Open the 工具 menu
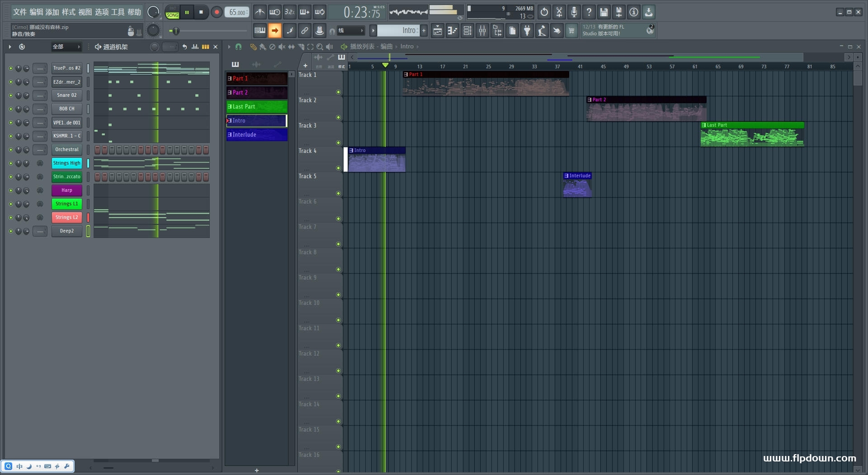868x475 pixels. pyautogui.click(x=118, y=12)
